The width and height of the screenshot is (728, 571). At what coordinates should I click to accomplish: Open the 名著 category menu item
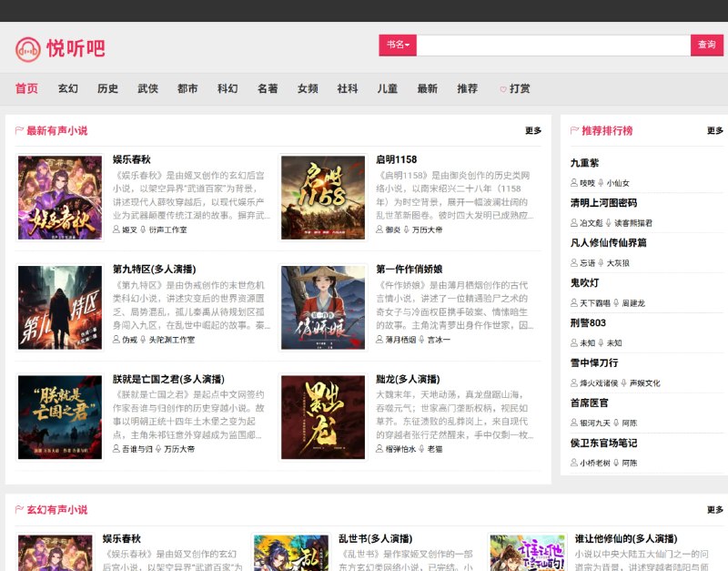coord(268,88)
